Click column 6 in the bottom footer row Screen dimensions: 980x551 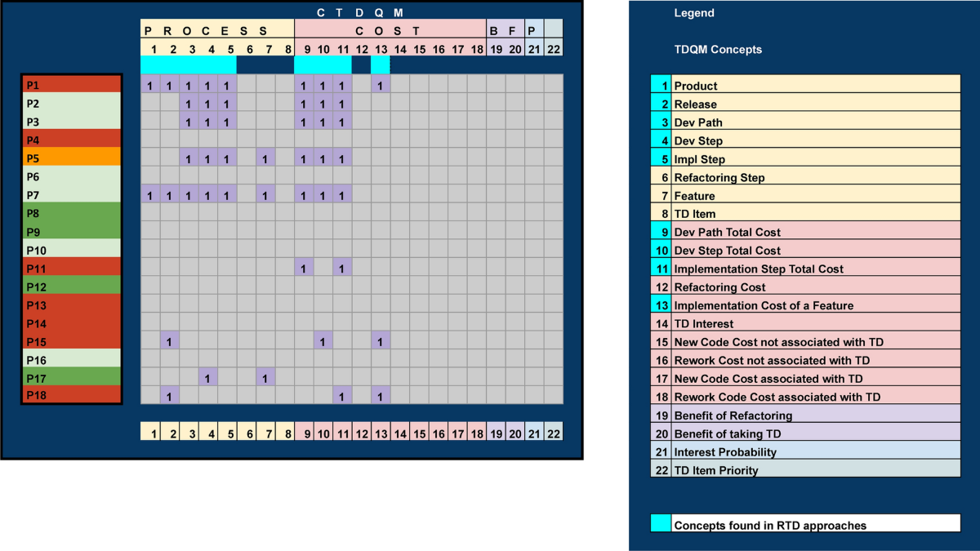pyautogui.click(x=246, y=433)
